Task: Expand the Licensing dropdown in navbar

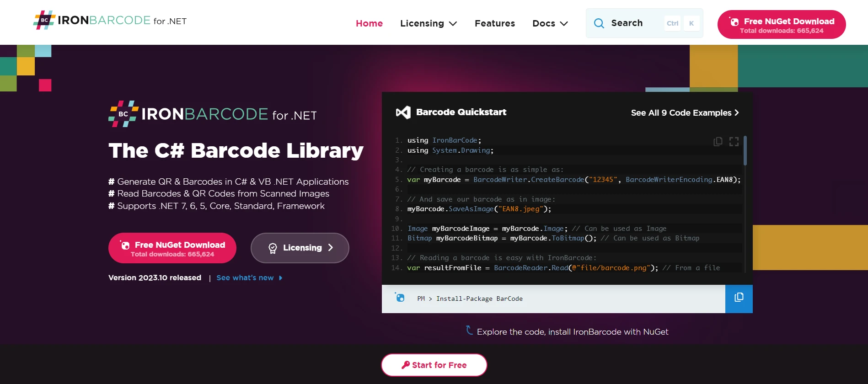Action: point(429,23)
